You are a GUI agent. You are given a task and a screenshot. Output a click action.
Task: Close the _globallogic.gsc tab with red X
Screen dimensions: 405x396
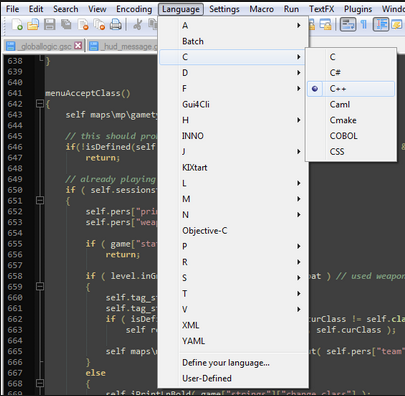pyautogui.click(x=78, y=46)
